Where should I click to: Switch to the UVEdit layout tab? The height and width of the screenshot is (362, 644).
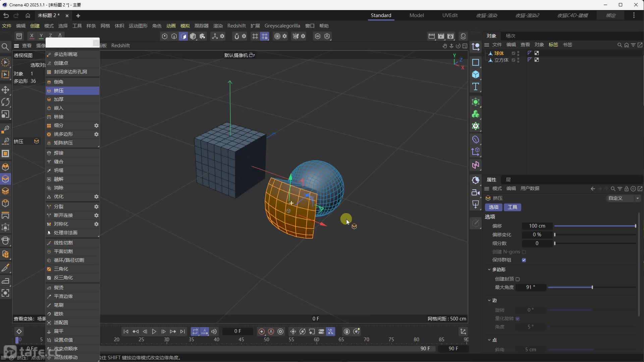450,15
